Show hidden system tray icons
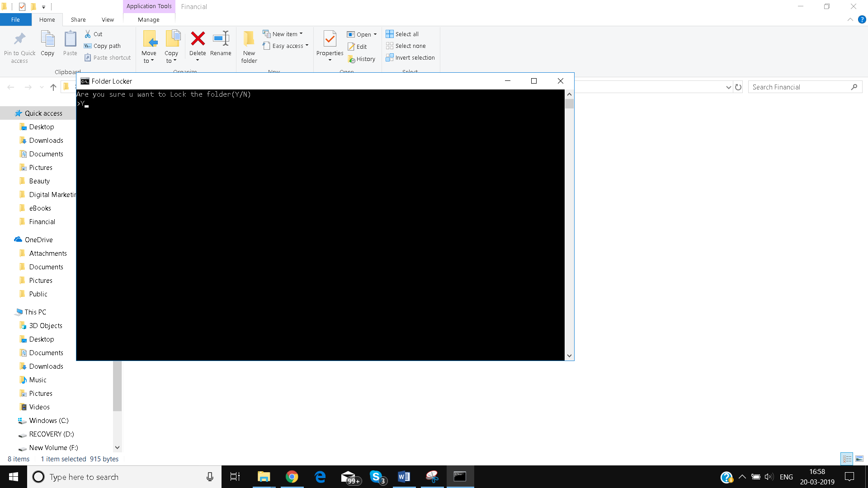 point(742,477)
